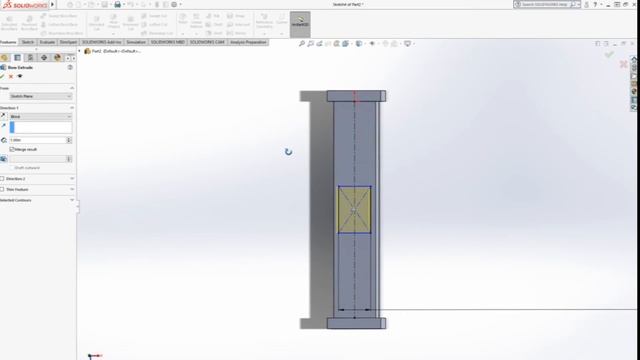Collapse the Direction 1 section chevron
Screen dimensions: 640x360
(72, 108)
